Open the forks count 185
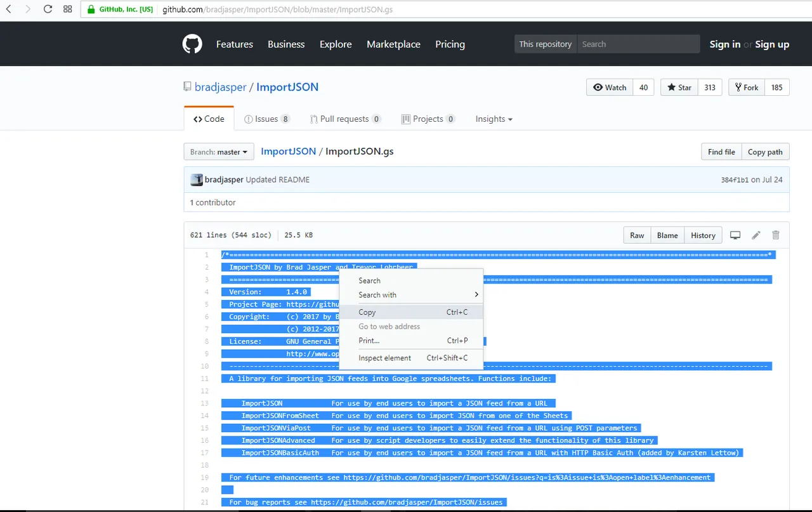The image size is (812, 512). click(777, 88)
